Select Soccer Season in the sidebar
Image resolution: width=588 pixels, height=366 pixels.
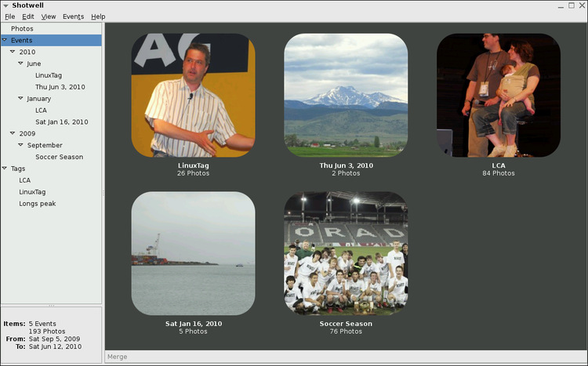(60, 157)
